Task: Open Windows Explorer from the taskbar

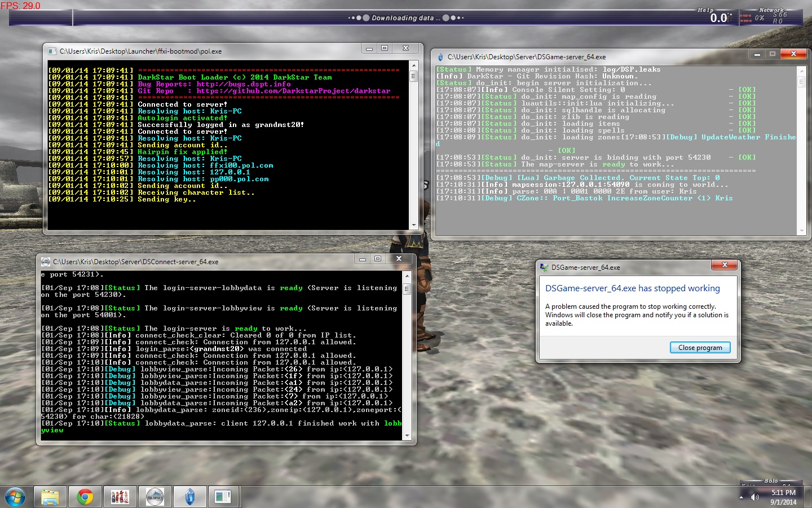Action: [x=50, y=497]
